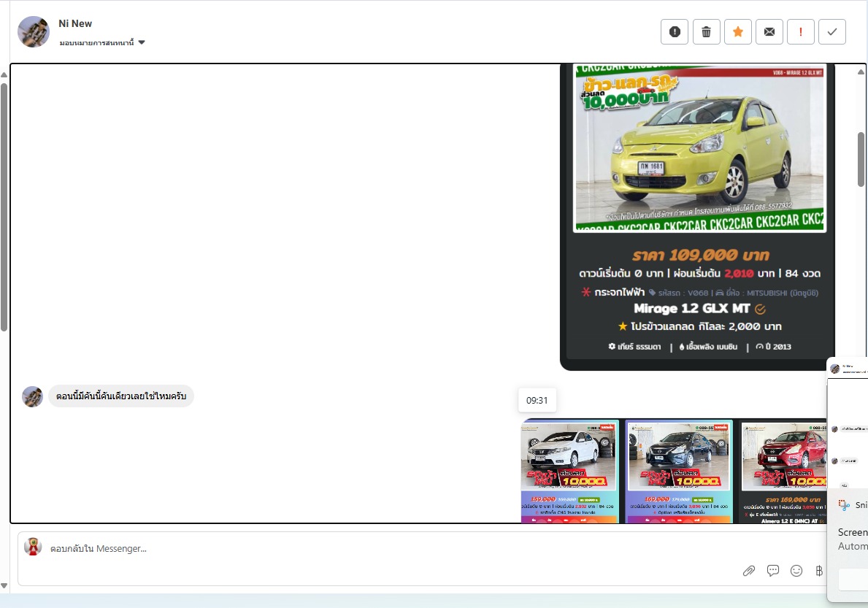The width and height of the screenshot is (868, 608).
Task: Open Ni New's profile avatar in header
Action: click(34, 32)
